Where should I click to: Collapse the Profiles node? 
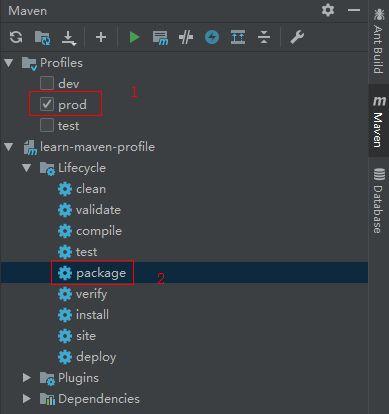coord(9,62)
